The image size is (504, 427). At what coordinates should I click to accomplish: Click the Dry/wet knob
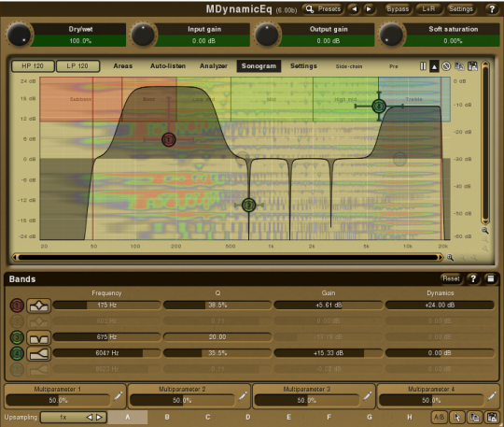(19, 35)
